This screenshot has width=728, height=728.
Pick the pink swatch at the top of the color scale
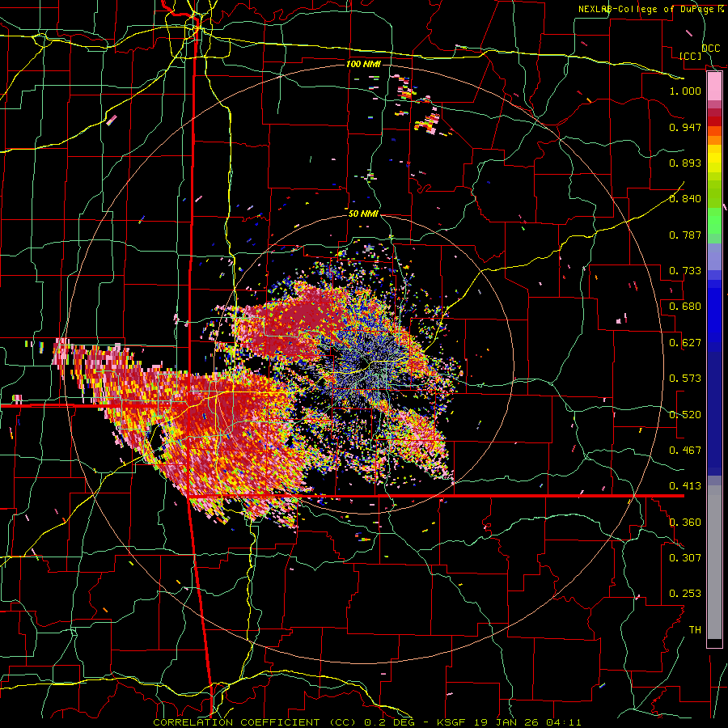click(x=714, y=86)
